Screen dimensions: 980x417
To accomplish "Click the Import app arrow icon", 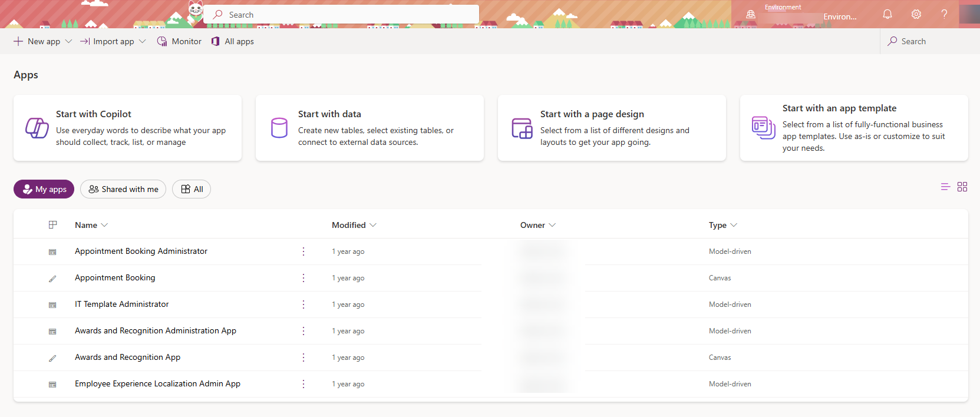I will click(x=85, y=41).
